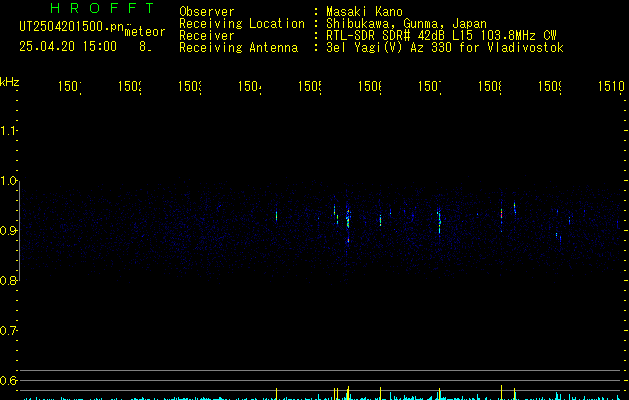Click the 'Observer' field label
Image resolution: width=629 pixels, height=400 pixels.
[207, 11]
